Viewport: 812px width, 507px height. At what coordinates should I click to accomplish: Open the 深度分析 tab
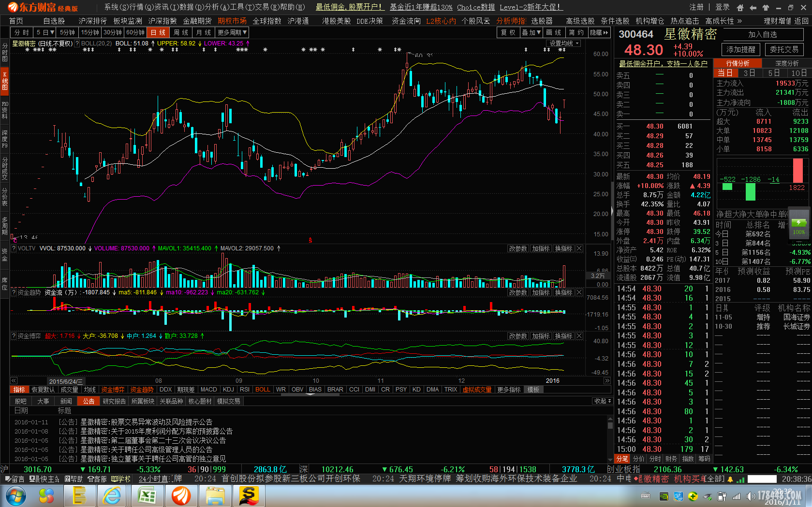[x=787, y=63]
